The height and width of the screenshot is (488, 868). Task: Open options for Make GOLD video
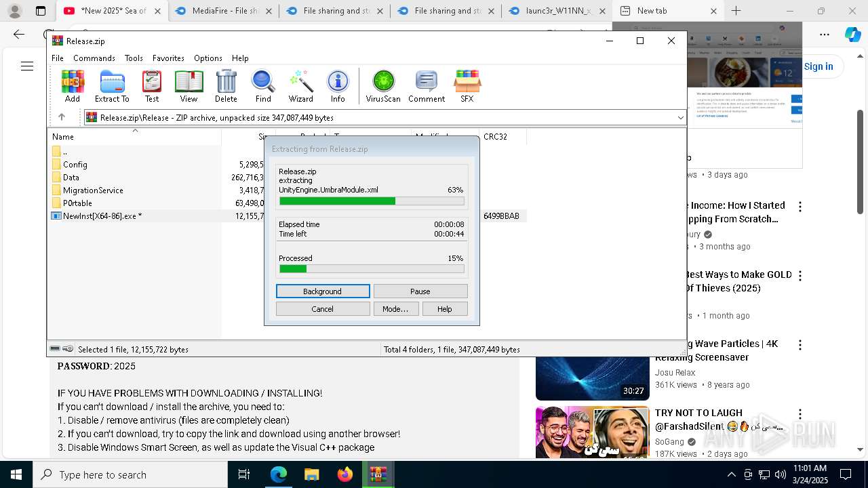(800, 275)
